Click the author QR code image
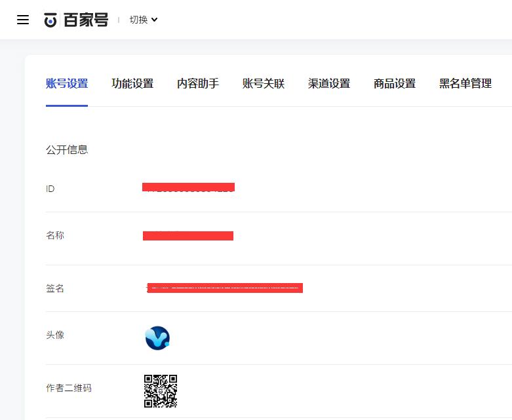 click(161, 391)
